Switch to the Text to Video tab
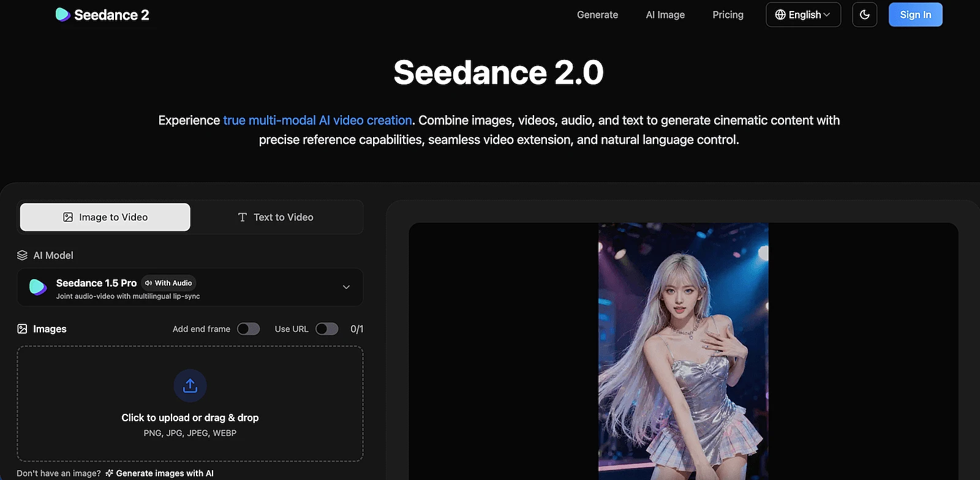Screen dimensions: 980x480 (276, 217)
